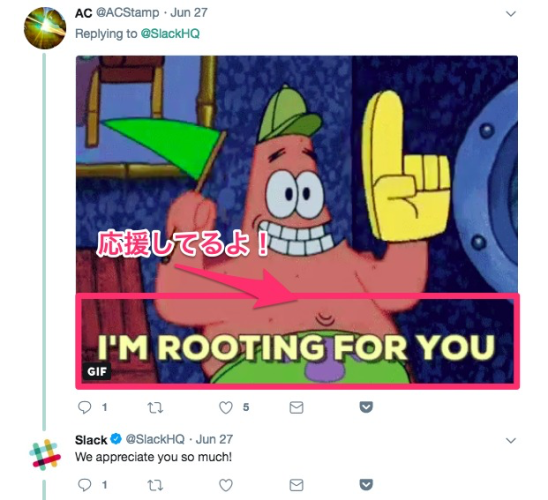
Task: Expand more options on Slack's tweet
Action: pyautogui.click(x=511, y=440)
